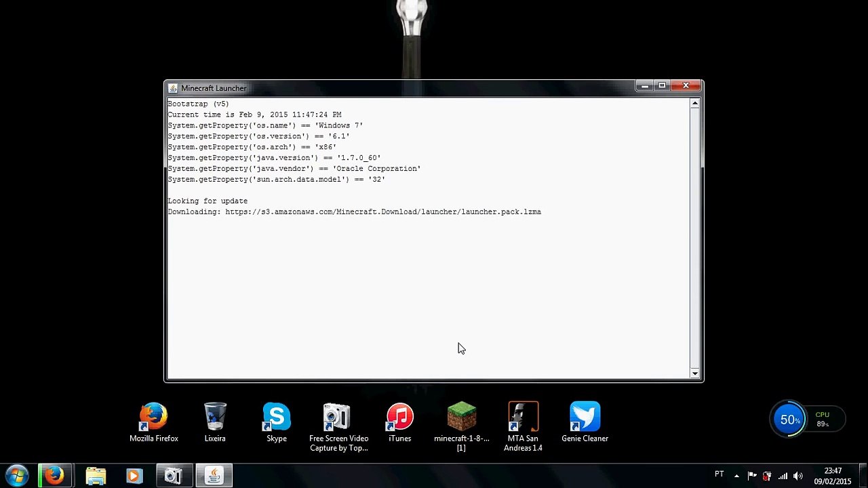Image resolution: width=868 pixels, height=488 pixels.
Task: Open the Action Center flag icon
Action: pyautogui.click(x=752, y=476)
